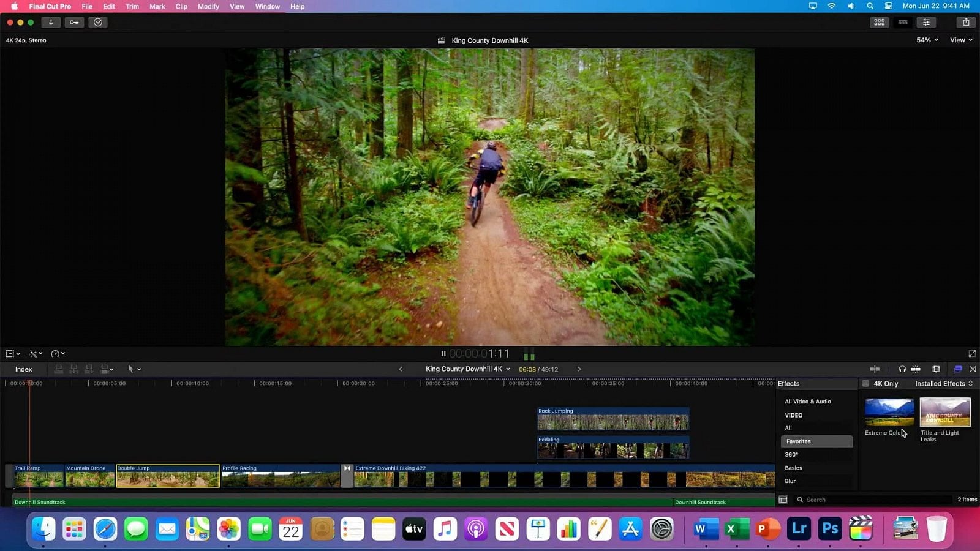The width and height of the screenshot is (980, 551).
Task: Click the Background Tasks checkmark icon
Action: pyautogui.click(x=98, y=22)
